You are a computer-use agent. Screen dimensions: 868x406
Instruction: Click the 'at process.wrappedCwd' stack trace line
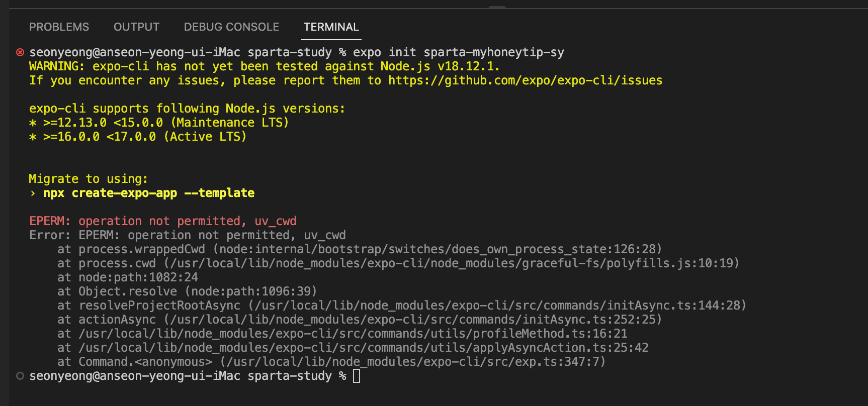click(360, 249)
